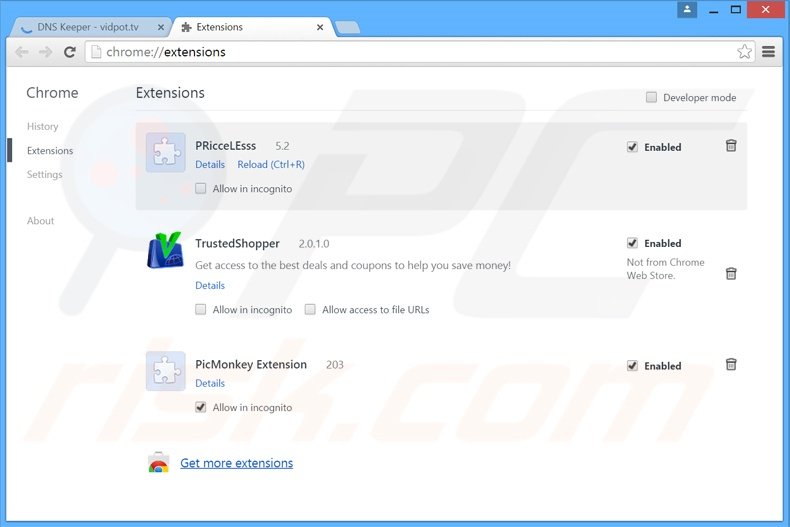Click the PicMonkey Extension name
This screenshot has height=527, width=790.
pos(251,364)
